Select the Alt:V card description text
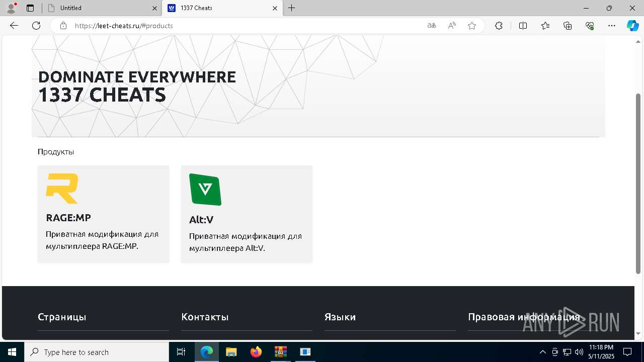Image resolution: width=644 pixels, height=362 pixels. [x=246, y=242]
